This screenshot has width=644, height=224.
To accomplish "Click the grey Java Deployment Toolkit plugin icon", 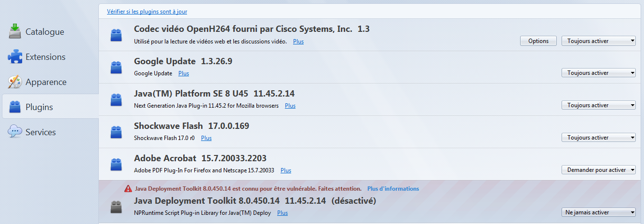I will click(x=116, y=207).
